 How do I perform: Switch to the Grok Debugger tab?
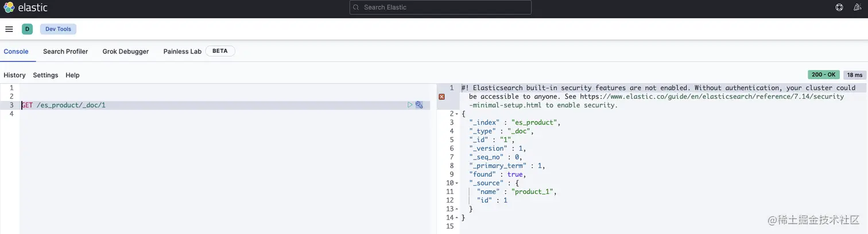click(x=126, y=52)
